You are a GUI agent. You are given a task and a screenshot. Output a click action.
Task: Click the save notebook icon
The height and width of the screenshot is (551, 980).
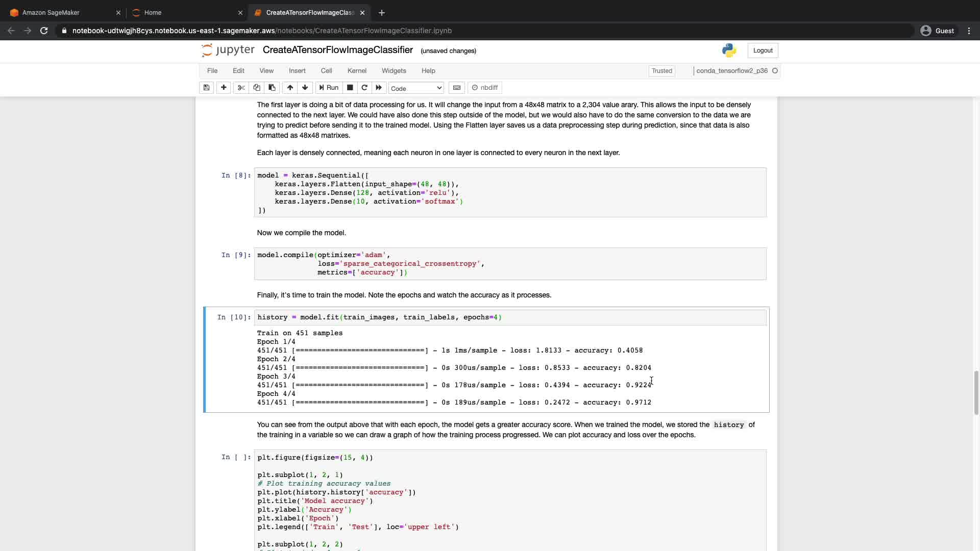206,88
